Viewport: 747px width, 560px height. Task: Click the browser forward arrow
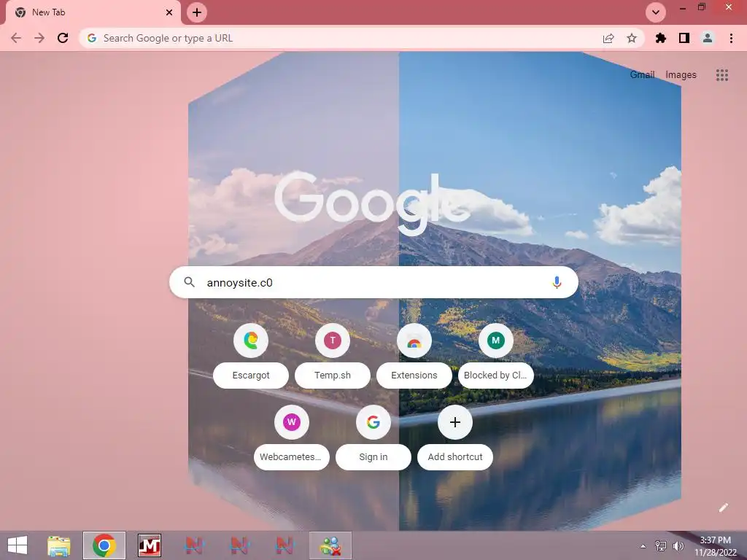39,38
